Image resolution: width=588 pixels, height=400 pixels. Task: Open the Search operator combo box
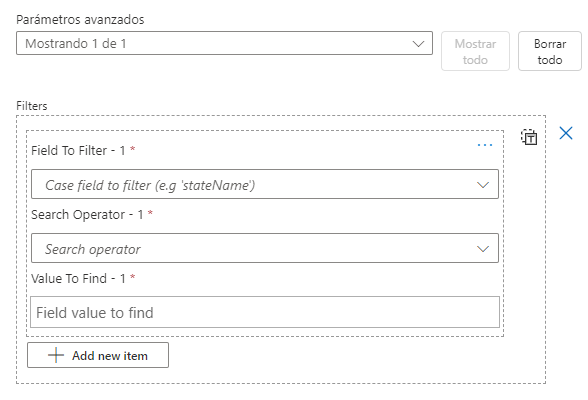[x=265, y=248]
